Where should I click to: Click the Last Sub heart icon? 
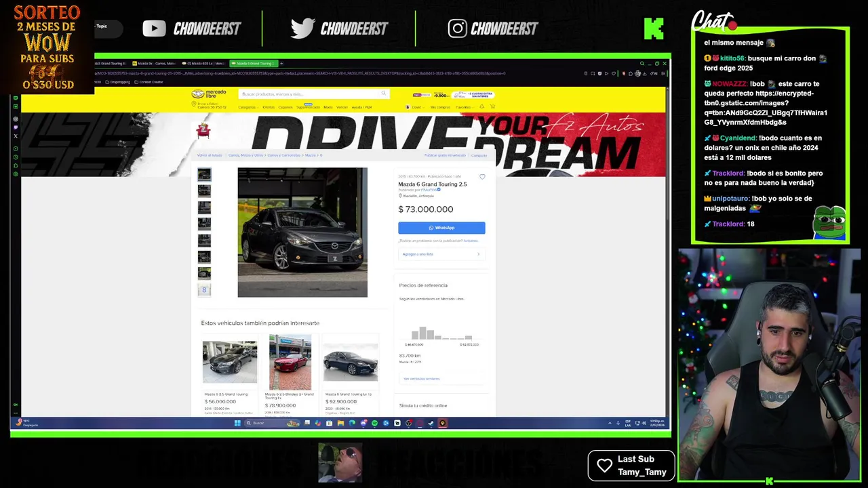tap(604, 466)
